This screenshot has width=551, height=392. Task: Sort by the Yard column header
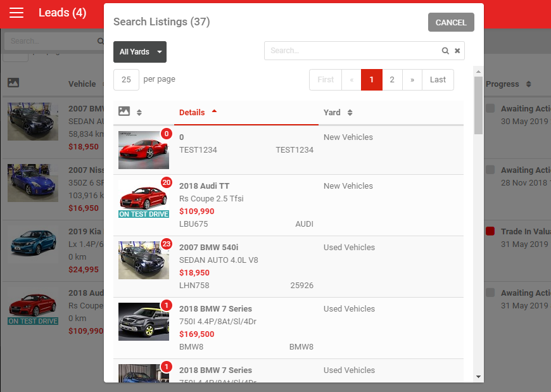[332, 112]
